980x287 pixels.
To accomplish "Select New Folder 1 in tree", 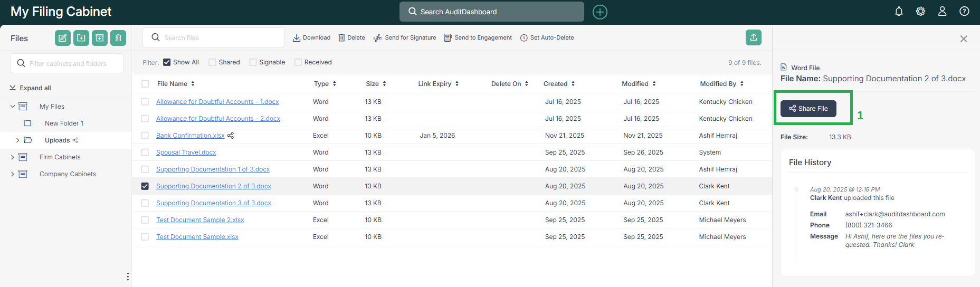I will point(64,123).
